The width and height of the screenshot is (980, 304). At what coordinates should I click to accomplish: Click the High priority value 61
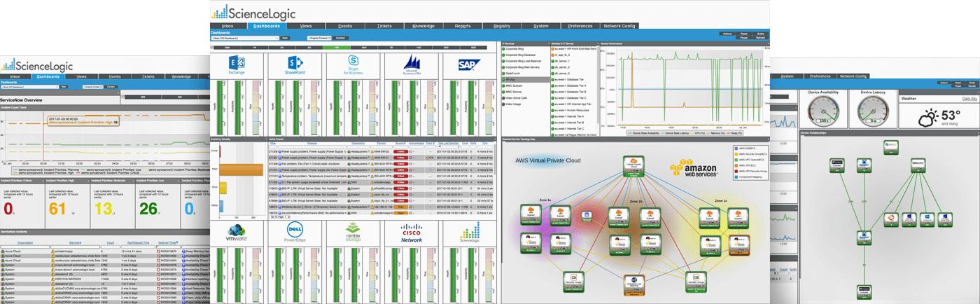pyautogui.click(x=57, y=209)
